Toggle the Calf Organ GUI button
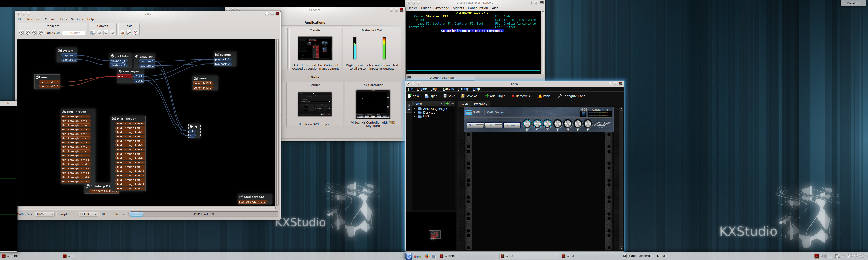868x260 pixels. click(475, 125)
